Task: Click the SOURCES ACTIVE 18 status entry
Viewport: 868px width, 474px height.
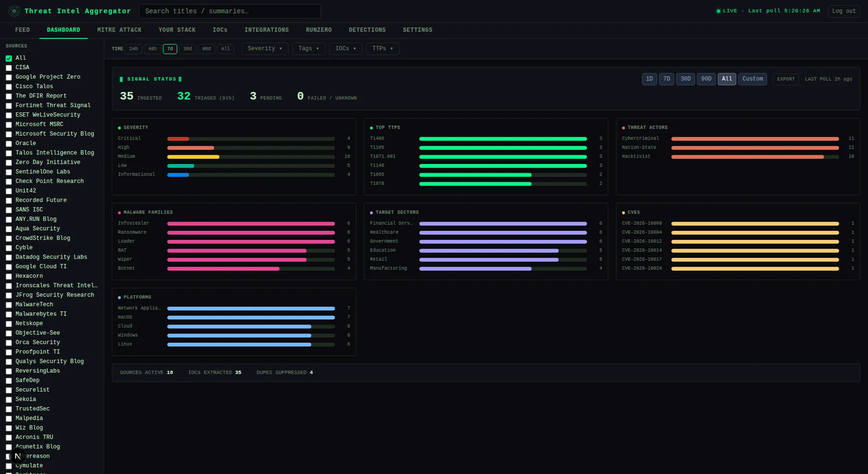Action: [x=146, y=373]
